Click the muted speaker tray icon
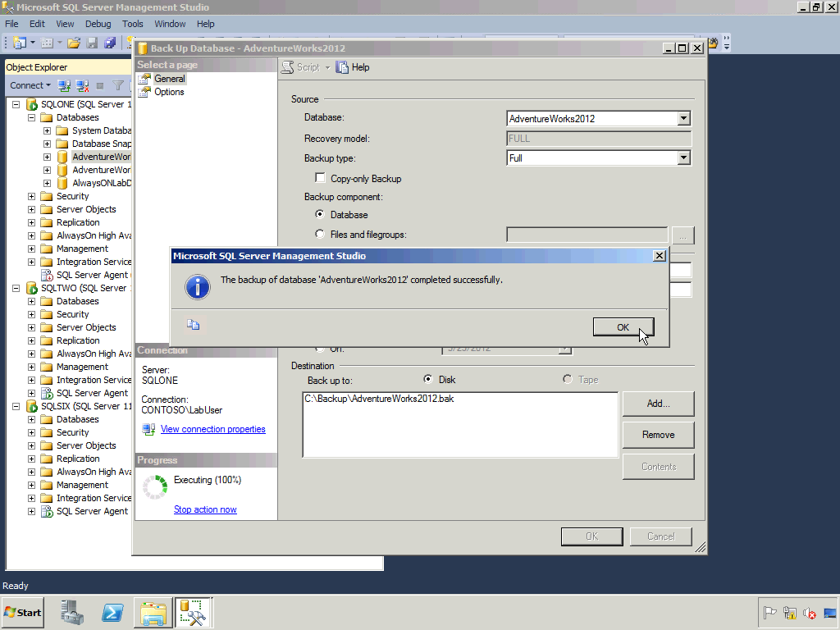Image resolution: width=840 pixels, height=630 pixels. click(x=810, y=613)
